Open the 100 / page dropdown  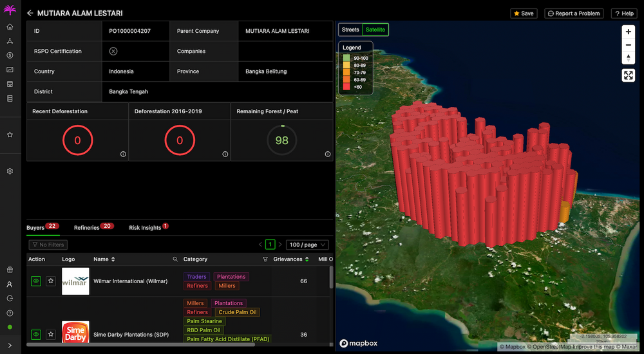tap(307, 245)
